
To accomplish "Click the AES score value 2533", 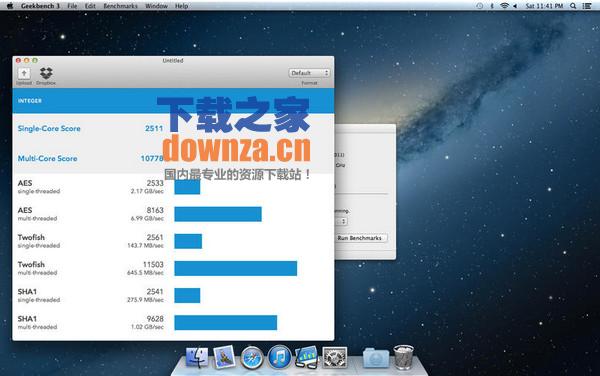I will [155, 183].
